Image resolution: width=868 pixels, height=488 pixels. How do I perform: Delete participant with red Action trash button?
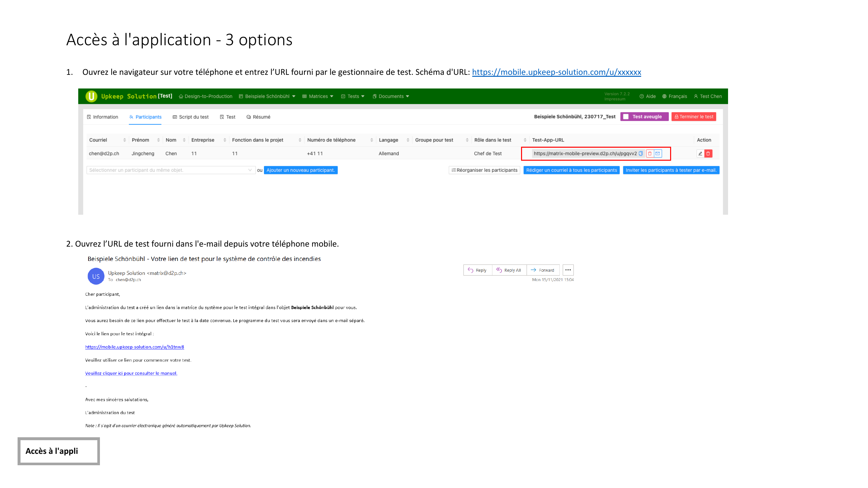click(708, 154)
